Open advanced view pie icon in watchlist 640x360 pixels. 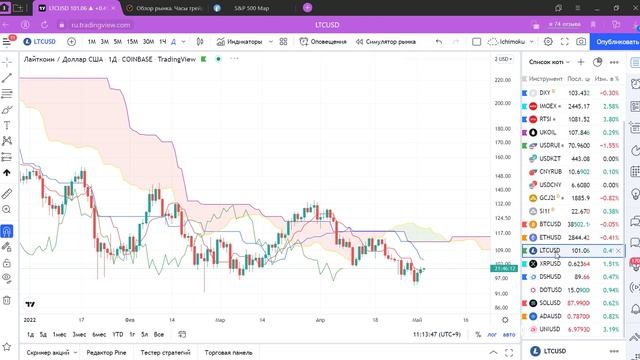[598, 62]
